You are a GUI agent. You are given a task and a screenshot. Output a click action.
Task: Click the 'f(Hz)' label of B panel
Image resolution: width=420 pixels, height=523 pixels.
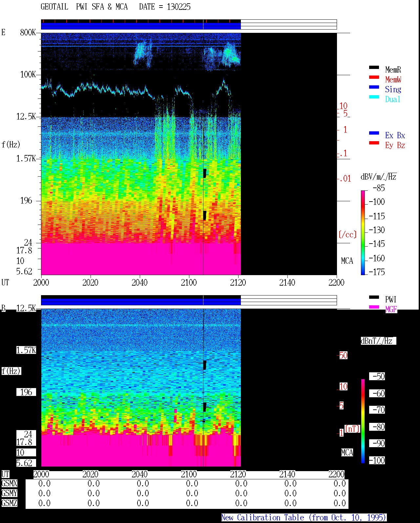pyautogui.click(x=11, y=371)
